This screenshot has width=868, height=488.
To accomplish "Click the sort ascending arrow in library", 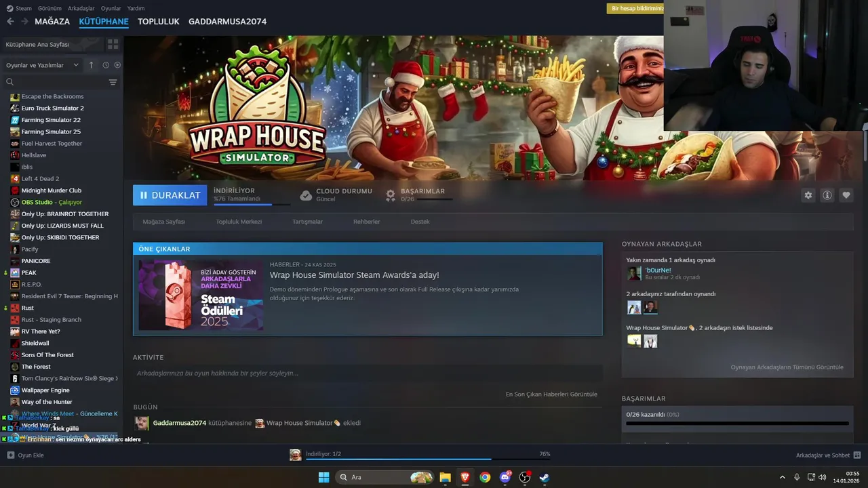I will click(92, 65).
